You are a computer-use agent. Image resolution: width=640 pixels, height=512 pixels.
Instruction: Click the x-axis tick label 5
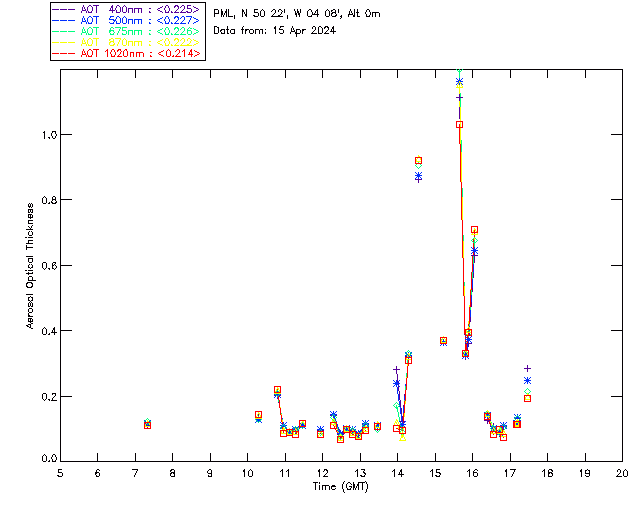tap(60, 473)
